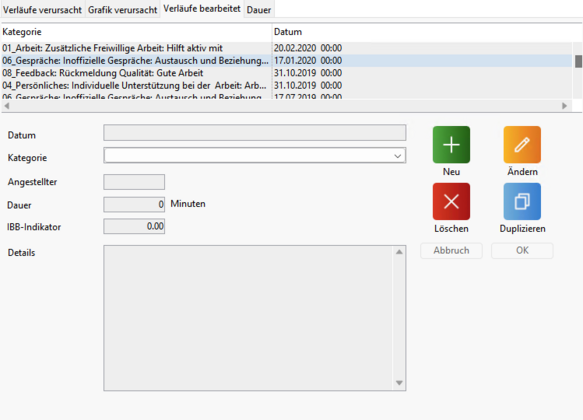Screen dimensions: 583x420
Task: Select the 08_Feedback Rückmeldung Qualität row
Action: coord(286,73)
